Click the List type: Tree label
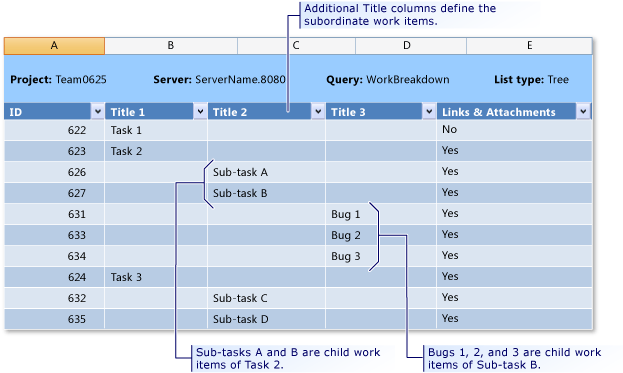 tap(532, 79)
